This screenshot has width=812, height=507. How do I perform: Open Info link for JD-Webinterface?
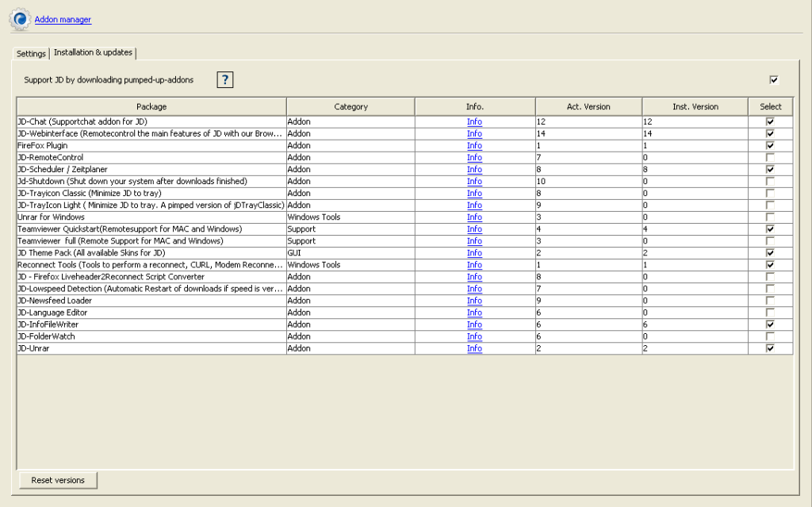pos(474,134)
